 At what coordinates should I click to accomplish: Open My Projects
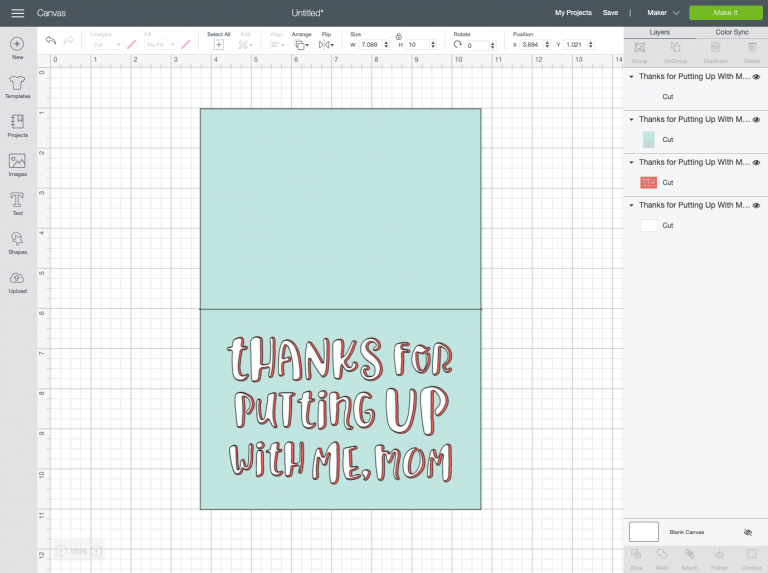pyautogui.click(x=573, y=13)
